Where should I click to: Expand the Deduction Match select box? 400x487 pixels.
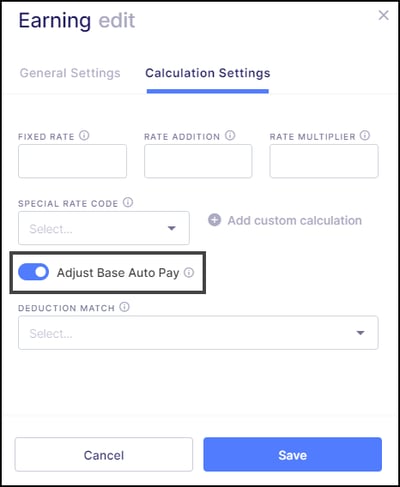pos(198,333)
